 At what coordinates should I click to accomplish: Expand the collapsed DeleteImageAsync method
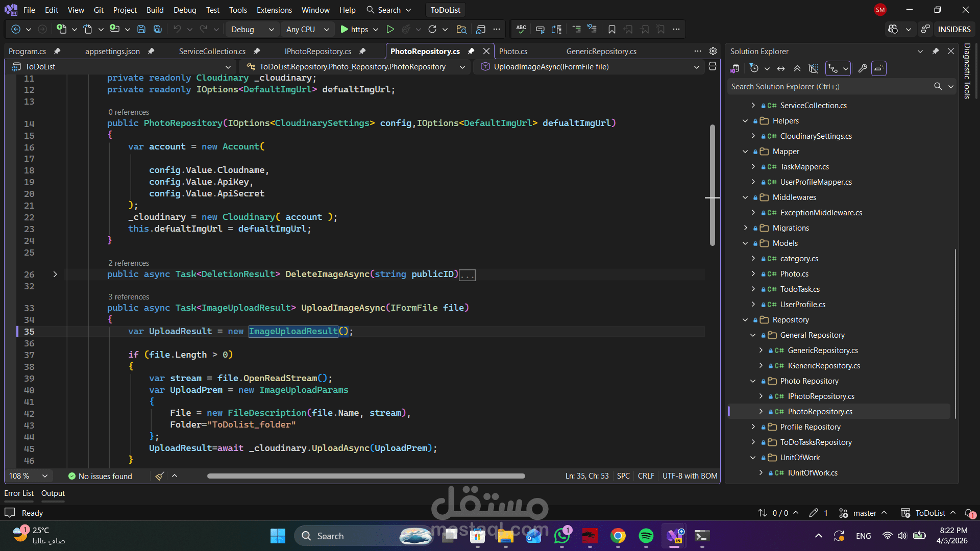(55, 274)
